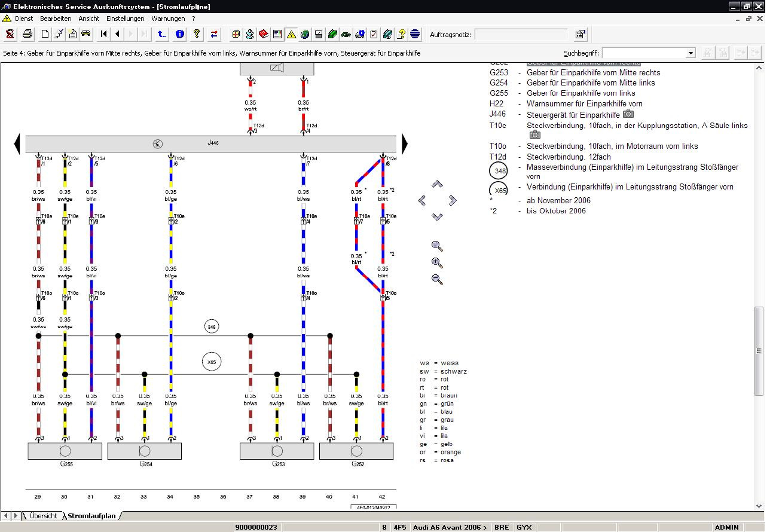
Task: Click the Auftragsnotiz text field
Action: [x=521, y=35]
